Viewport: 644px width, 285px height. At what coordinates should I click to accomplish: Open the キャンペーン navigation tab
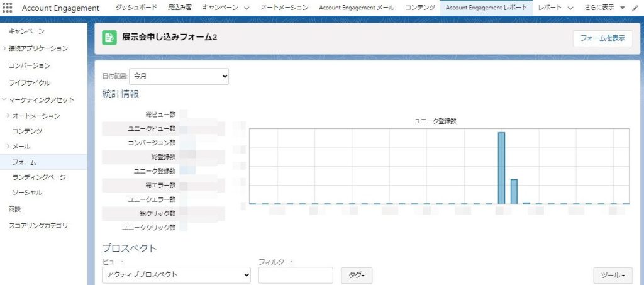tap(221, 8)
